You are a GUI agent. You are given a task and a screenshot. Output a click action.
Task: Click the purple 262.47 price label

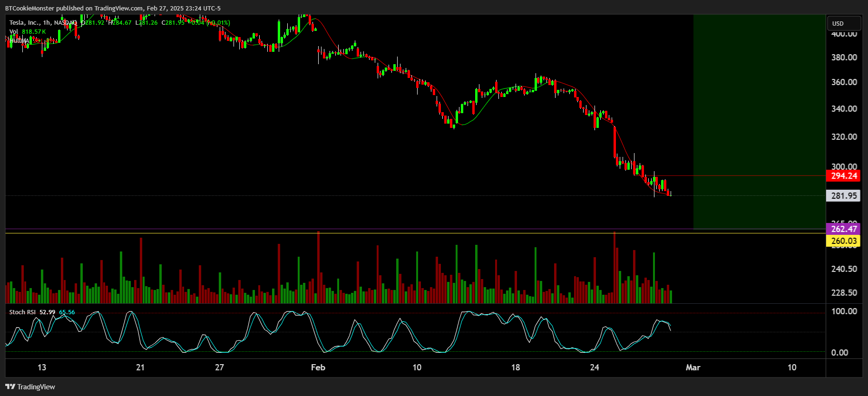844,229
